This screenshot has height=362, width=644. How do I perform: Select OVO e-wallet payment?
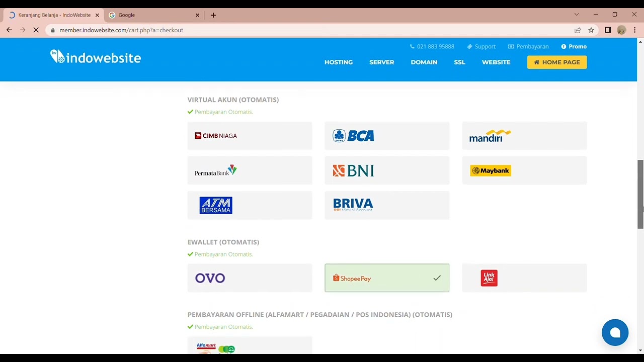click(250, 278)
